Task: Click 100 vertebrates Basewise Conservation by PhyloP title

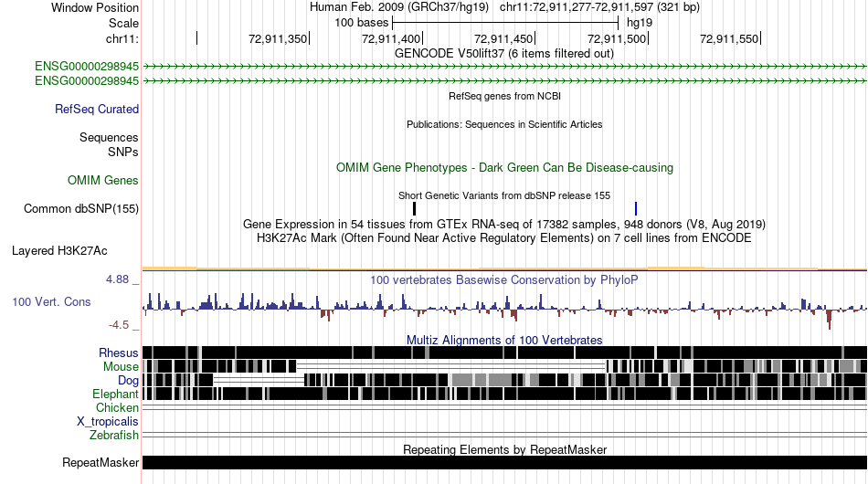Action: [504, 279]
